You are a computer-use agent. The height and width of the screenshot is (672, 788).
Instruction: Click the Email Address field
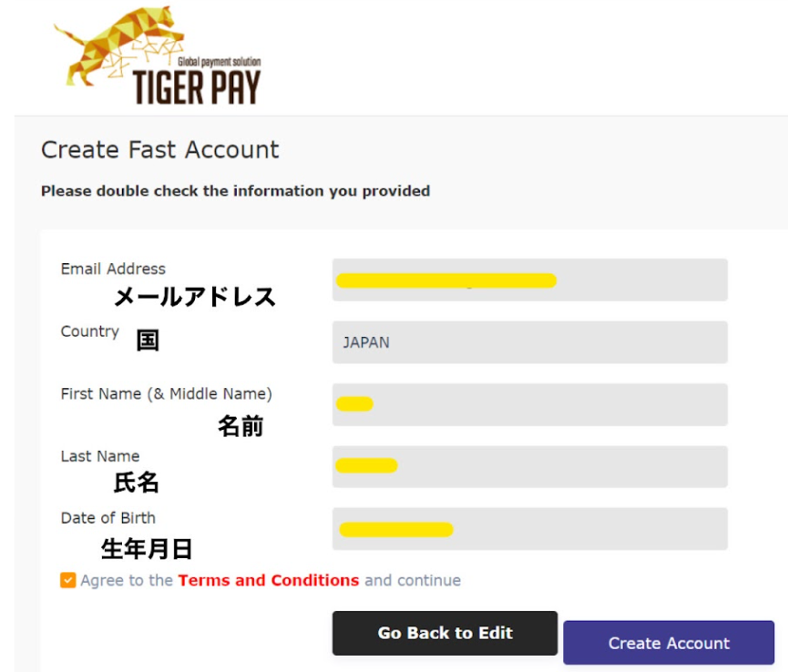(529, 280)
